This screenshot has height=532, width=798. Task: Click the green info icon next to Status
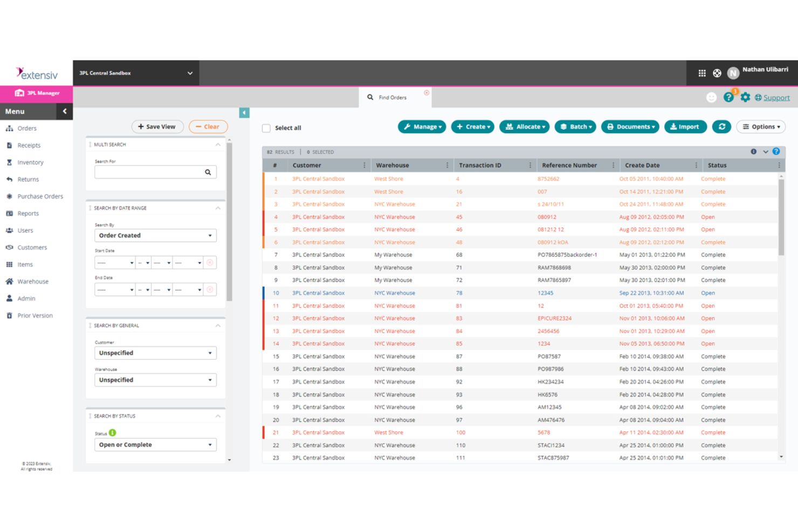pos(112,433)
